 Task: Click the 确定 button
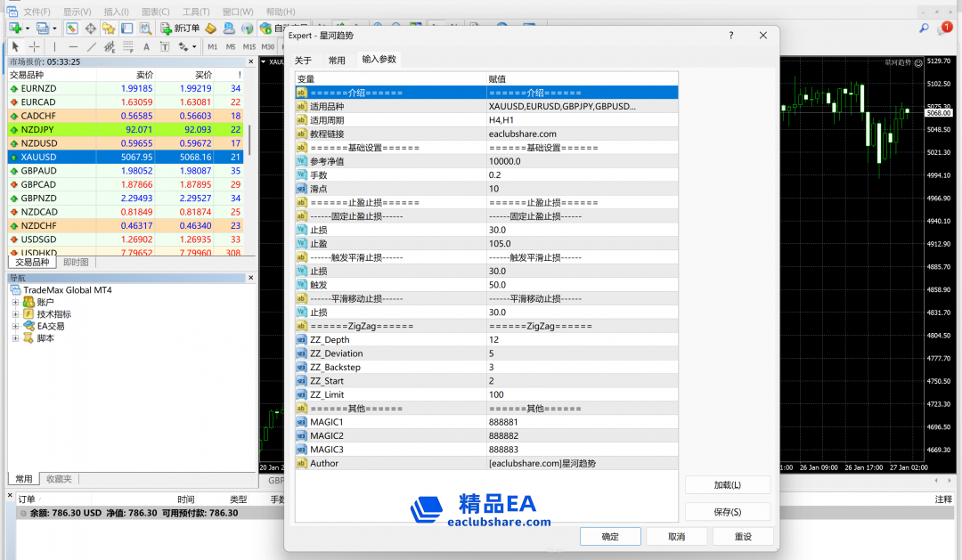(x=610, y=537)
